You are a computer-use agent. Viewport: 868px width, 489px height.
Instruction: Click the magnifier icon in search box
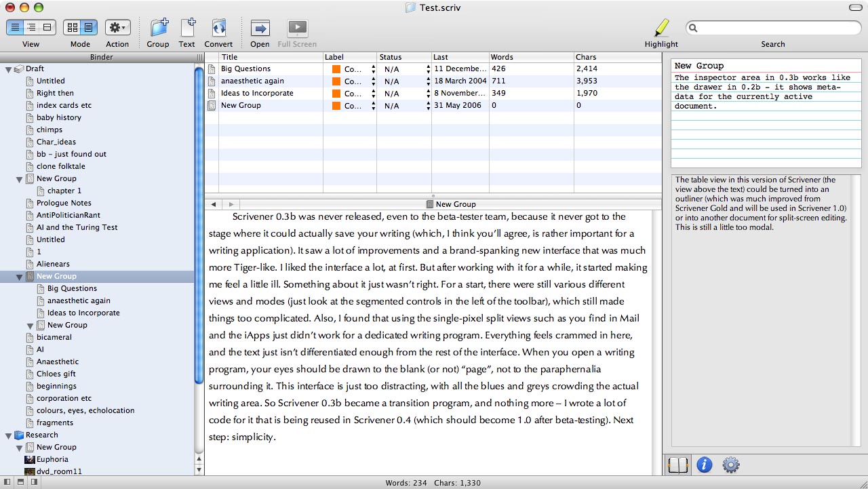[694, 28]
